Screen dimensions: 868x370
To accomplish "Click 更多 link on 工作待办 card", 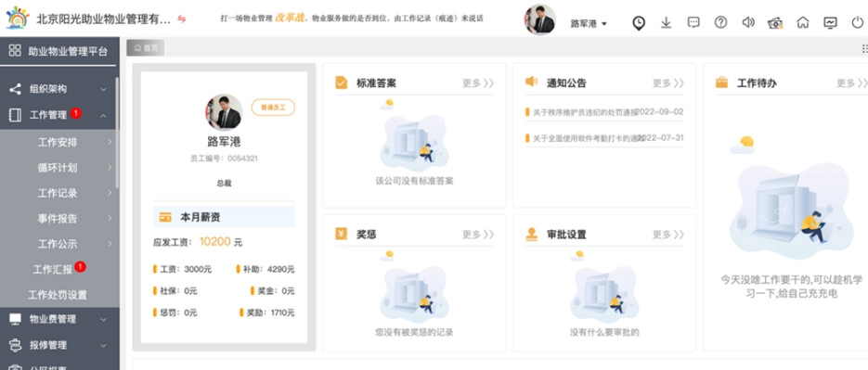I will coord(851,83).
